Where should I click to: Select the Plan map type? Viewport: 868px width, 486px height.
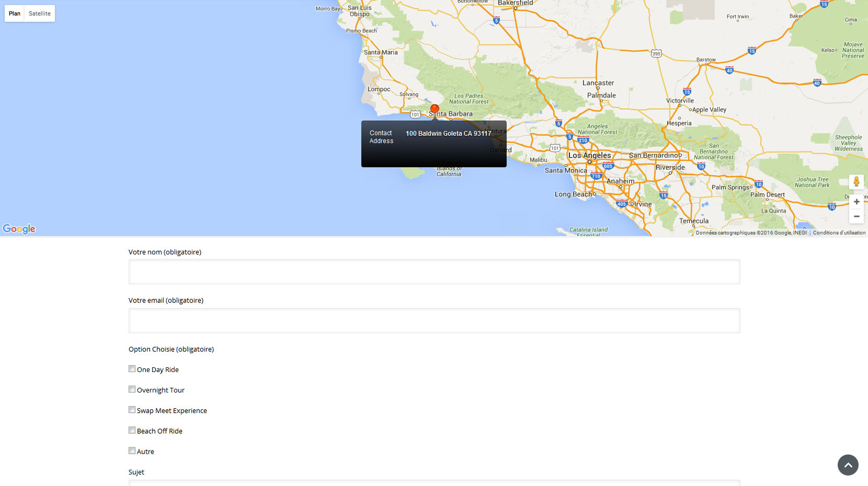click(15, 14)
